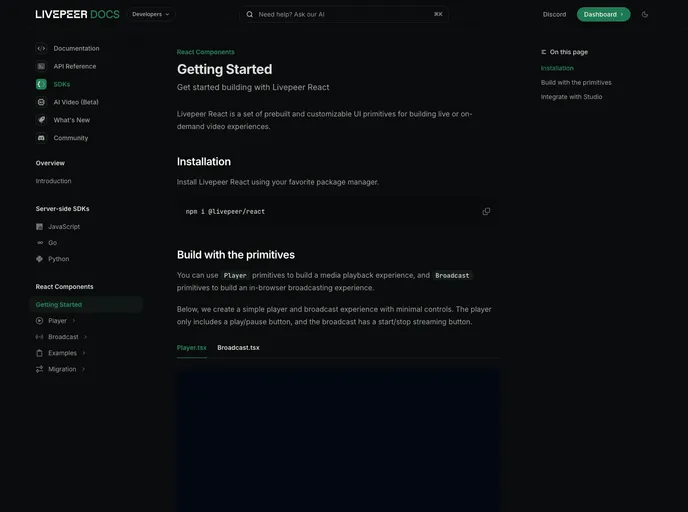688x512 pixels.
Task: Open the JavaScript SDK page
Action: pyautogui.click(x=64, y=226)
